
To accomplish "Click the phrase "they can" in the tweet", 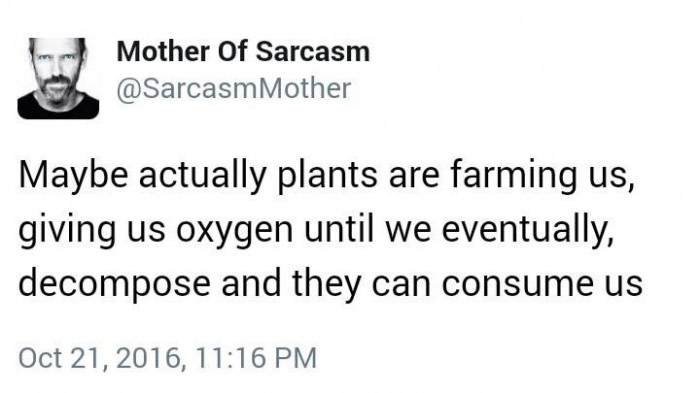I will point(362,284).
